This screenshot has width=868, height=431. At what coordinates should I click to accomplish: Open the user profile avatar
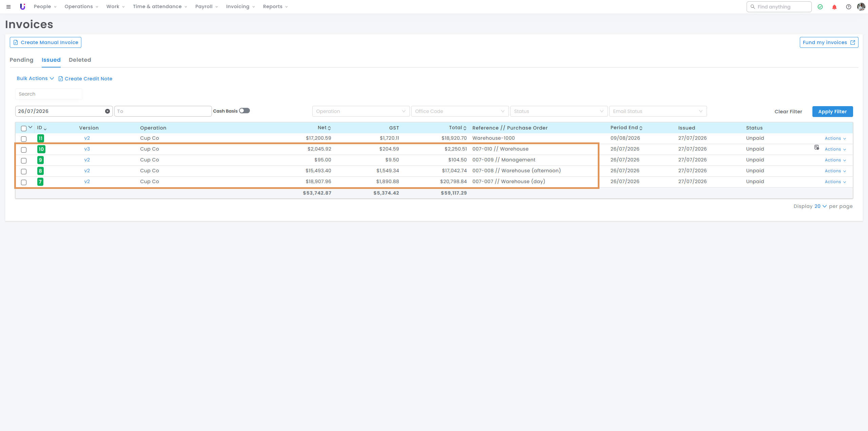click(861, 7)
